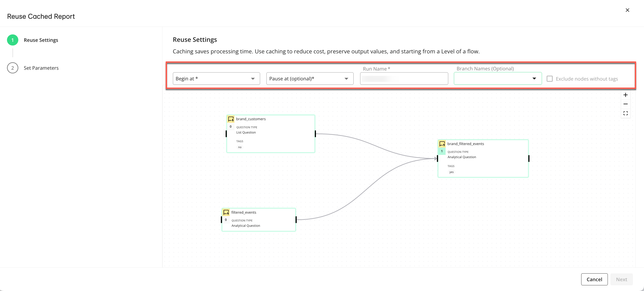Click the Run Name input field
The height and width of the screenshot is (291, 644).
coord(404,79)
